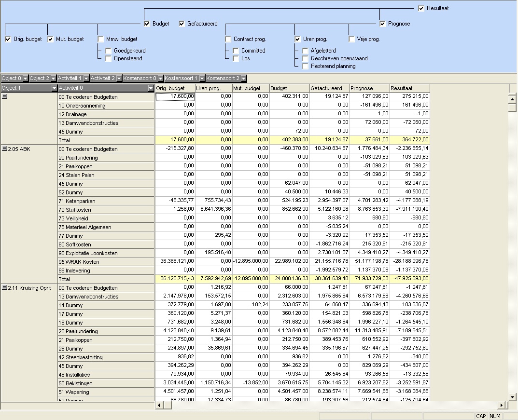The height and width of the screenshot is (420, 518).
Task: Collapse the 2.11 Kruising Oprit group
Action: point(5,288)
